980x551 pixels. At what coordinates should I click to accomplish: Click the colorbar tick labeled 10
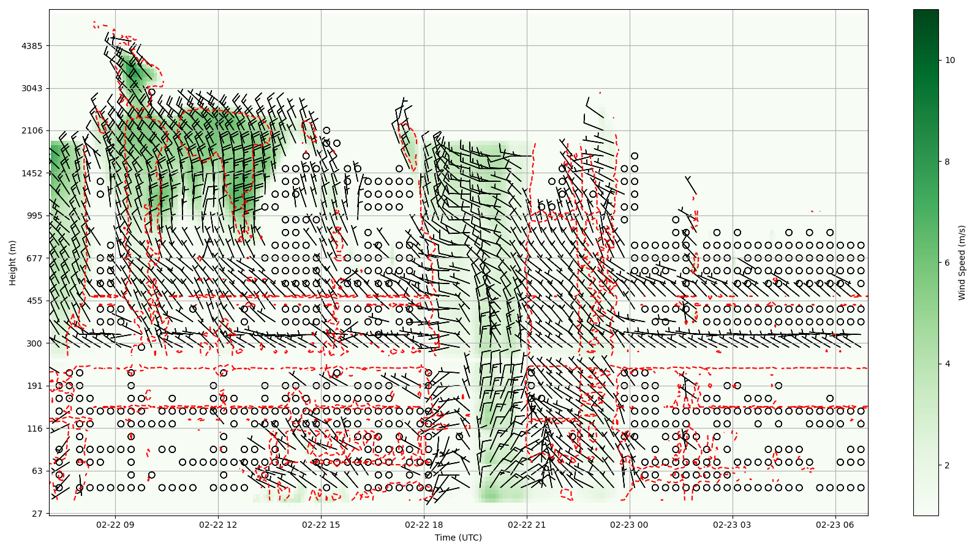tap(950, 60)
